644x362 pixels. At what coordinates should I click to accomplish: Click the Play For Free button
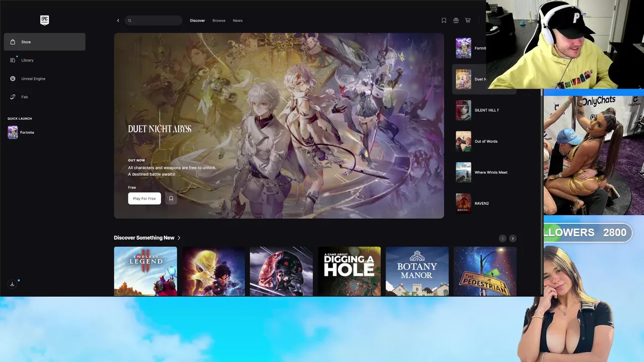(x=144, y=199)
